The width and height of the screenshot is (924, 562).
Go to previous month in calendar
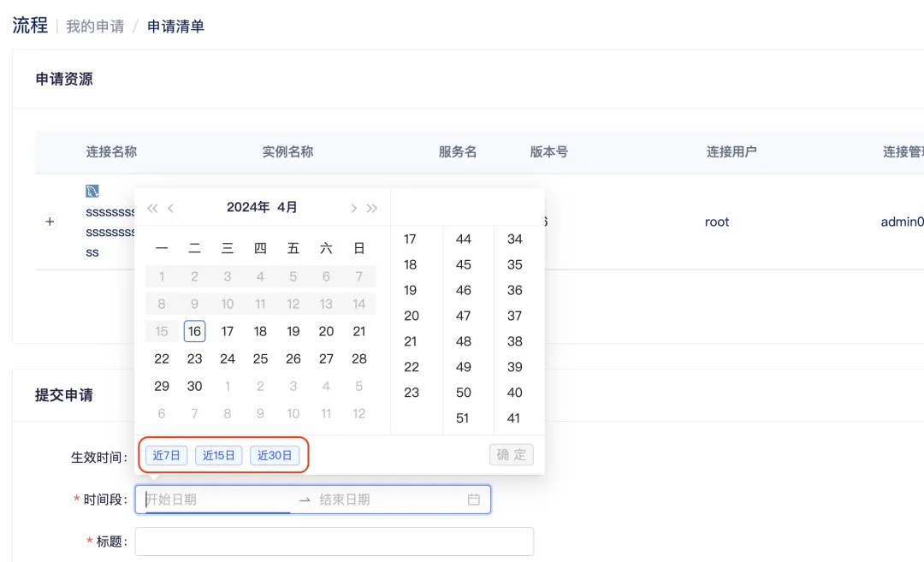(x=171, y=208)
